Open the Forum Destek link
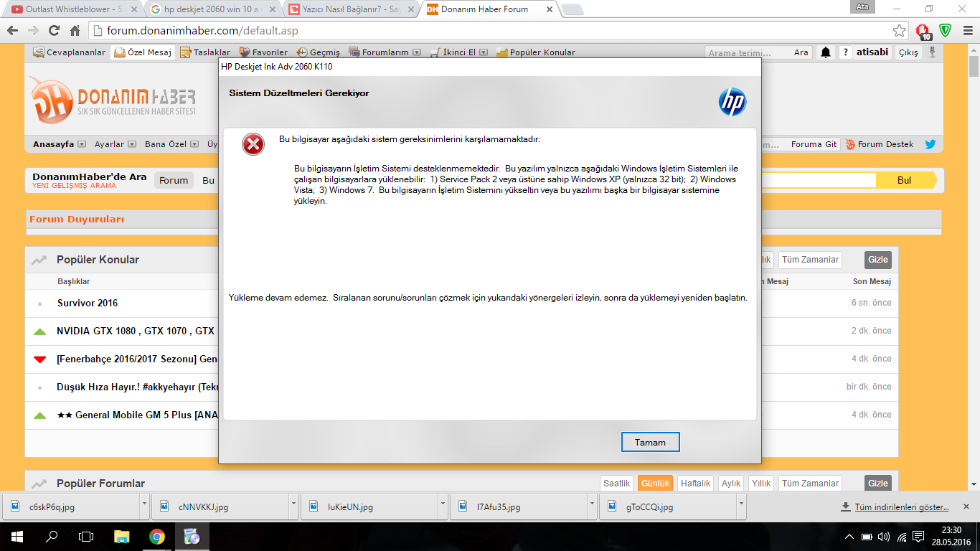 point(880,144)
